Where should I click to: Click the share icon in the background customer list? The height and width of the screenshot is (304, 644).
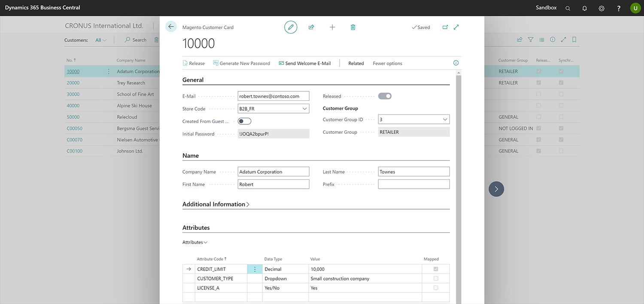pyautogui.click(x=519, y=39)
